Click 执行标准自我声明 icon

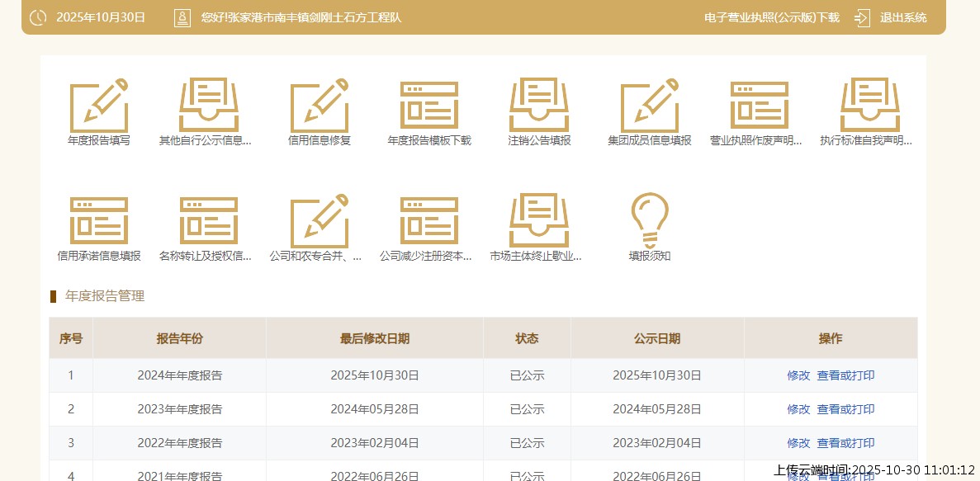pyautogui.click(x=869, y=106)
